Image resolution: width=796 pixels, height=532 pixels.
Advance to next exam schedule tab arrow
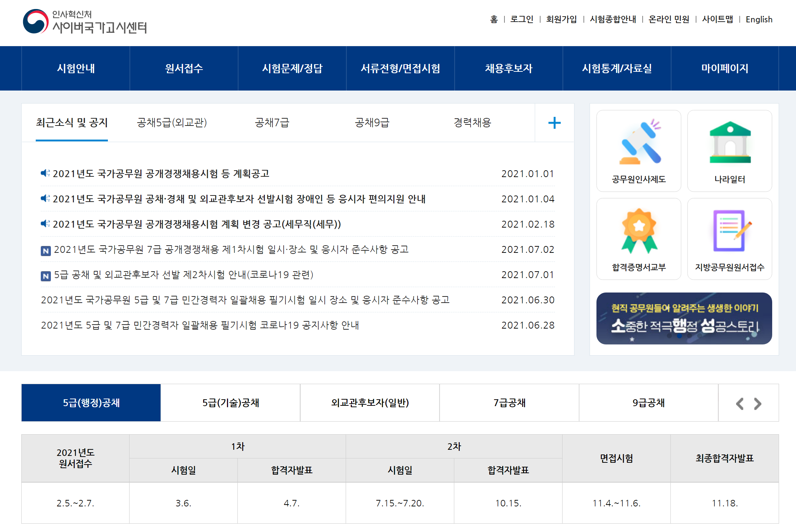758,404
